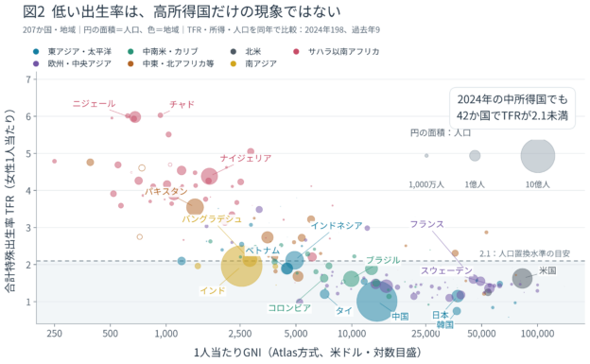
Task: Select the green Brazil (ブラジル) bubble
Action: click(351, 279)
